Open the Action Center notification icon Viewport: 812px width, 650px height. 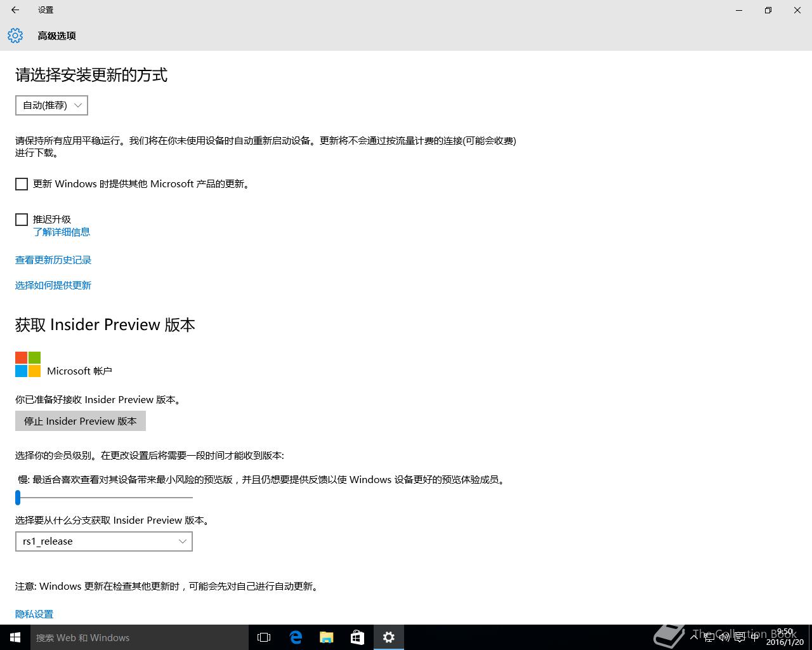739,637
